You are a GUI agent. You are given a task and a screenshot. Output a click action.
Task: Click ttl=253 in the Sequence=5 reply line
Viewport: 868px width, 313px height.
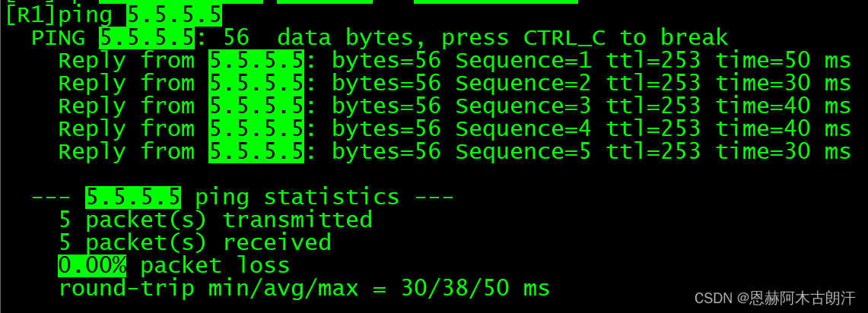point(653,152)
